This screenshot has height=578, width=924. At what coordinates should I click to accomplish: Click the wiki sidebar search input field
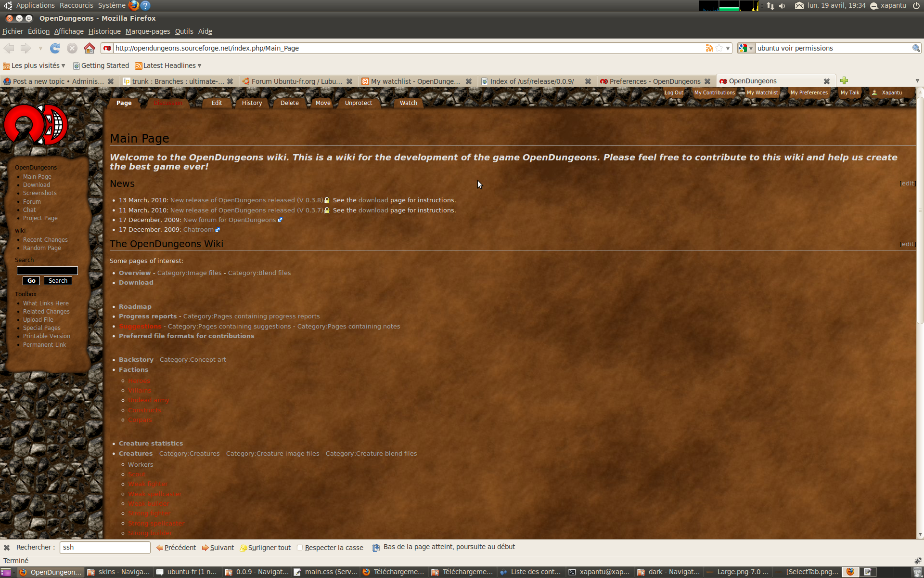coord(47,271)
